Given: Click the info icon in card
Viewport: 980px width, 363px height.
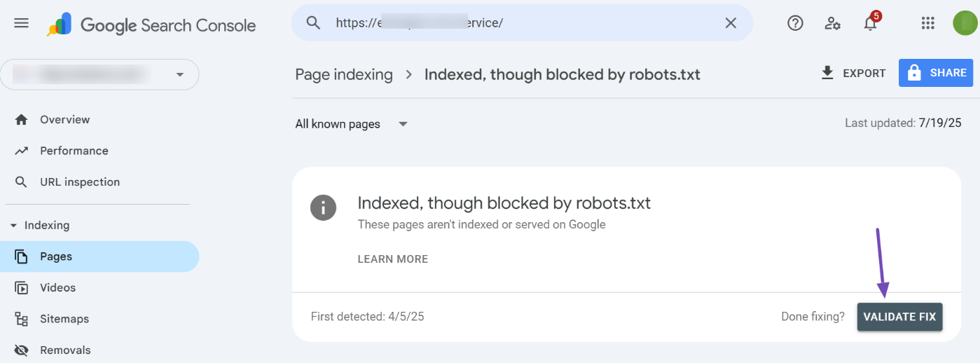Looking at the screenshot, I should (323, 207).
